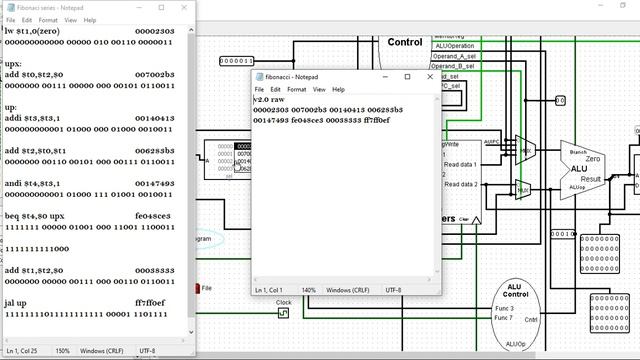Open View menu in fibonacci Notepad window
The height and width of the screenshot is (360, 640).
click(x=319, y=89)
